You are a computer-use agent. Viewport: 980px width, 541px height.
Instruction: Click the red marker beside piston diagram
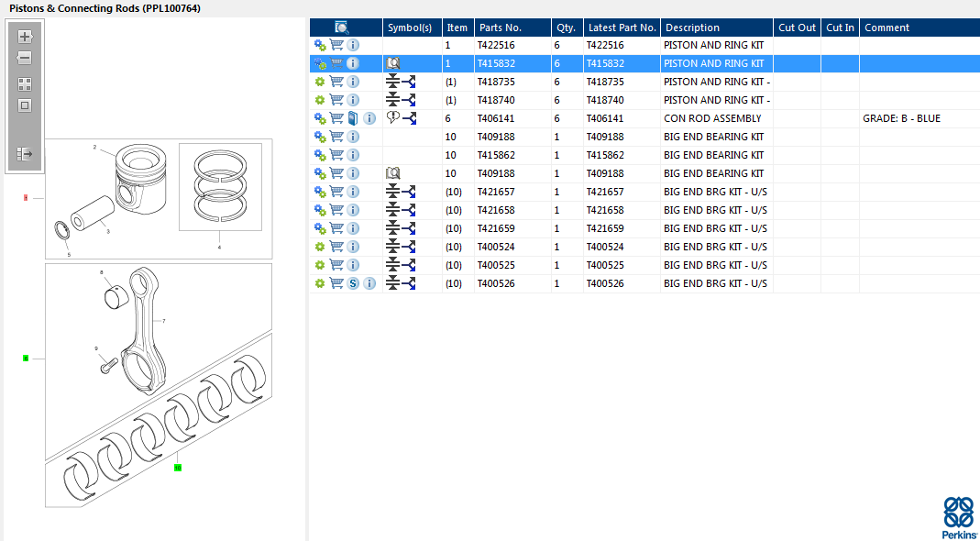[x=26, y=197]
